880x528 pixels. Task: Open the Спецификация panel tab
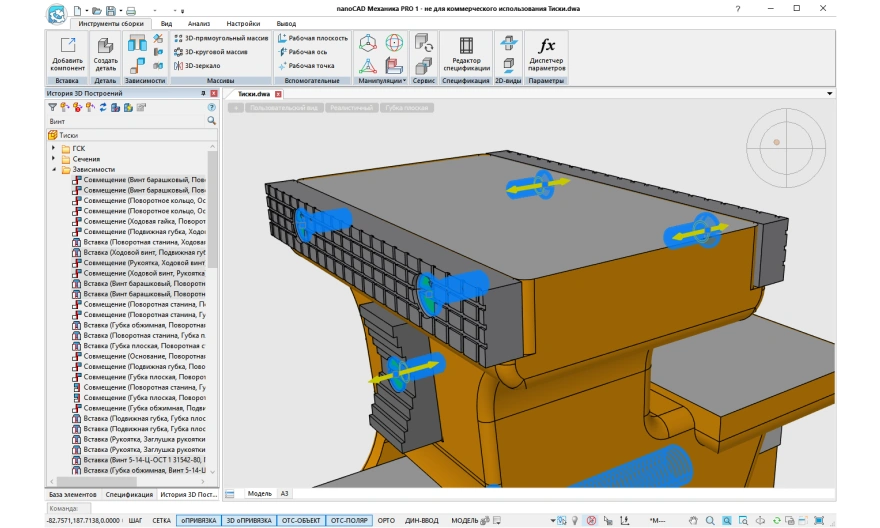pyautogui.click(x=128, y=494)
